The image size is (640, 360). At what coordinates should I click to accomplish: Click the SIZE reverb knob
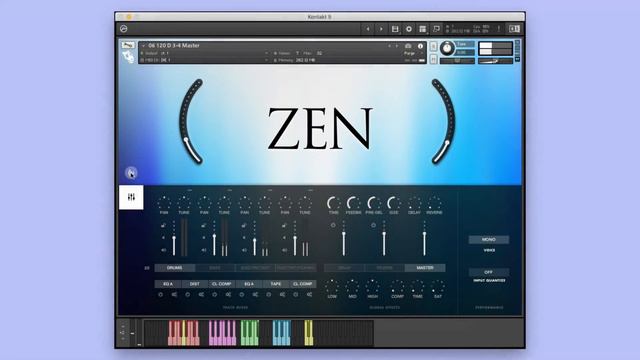pyautogui.click(x=393, y=202)
